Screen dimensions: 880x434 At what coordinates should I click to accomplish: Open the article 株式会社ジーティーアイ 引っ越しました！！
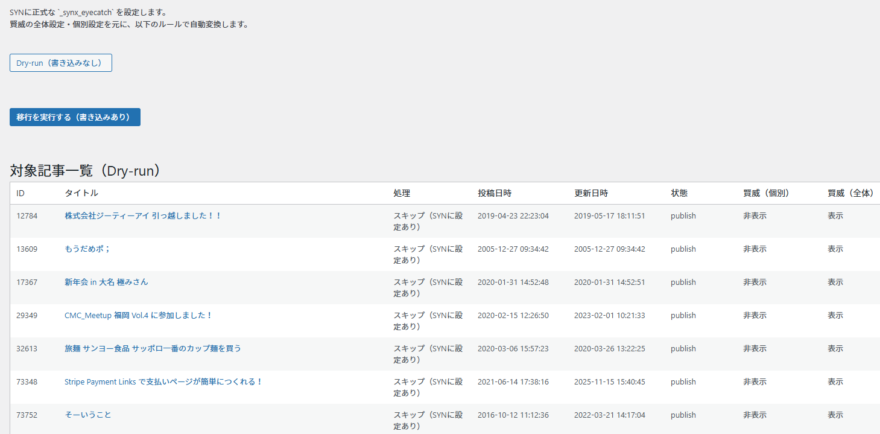[x=143, y=216]
